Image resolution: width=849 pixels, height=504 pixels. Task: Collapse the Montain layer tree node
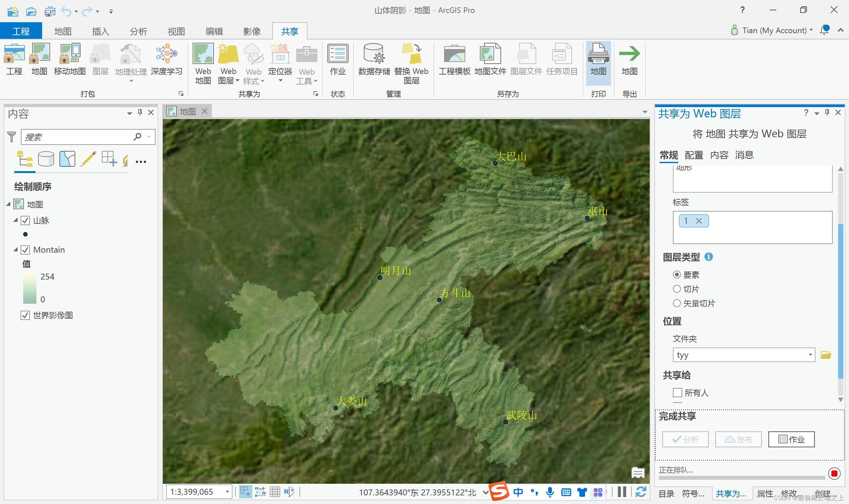pos(16,250)
